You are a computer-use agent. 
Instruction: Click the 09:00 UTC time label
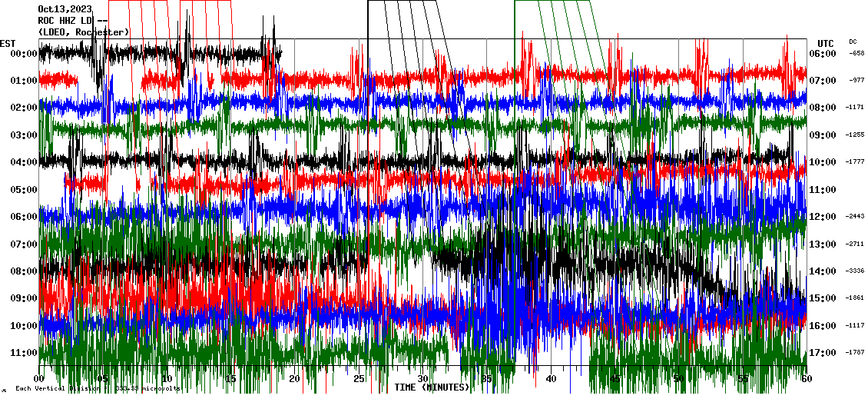click(x=823, y=135)
